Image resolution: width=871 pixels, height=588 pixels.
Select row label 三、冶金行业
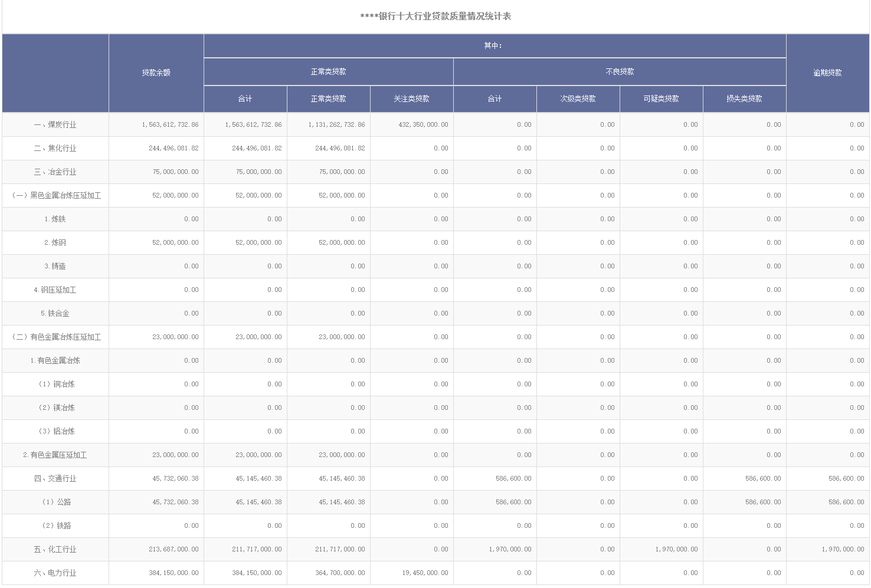pos(55,172)
